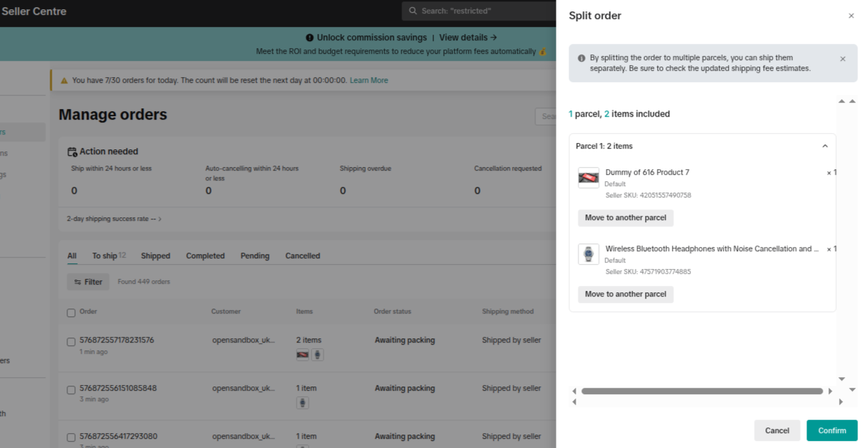This screenshot has width=868, height=448.
Task: Click the order limit warning icon
Action: [64, 81]
